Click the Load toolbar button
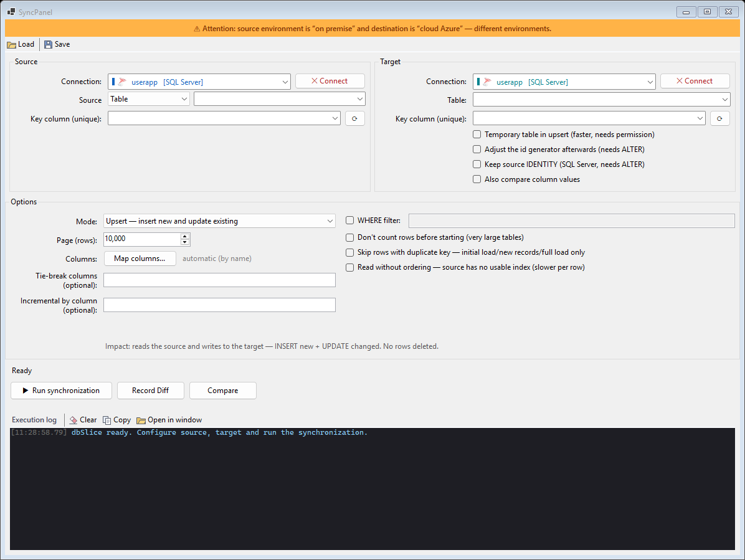745x560 pixels. [x=21, y=44]
